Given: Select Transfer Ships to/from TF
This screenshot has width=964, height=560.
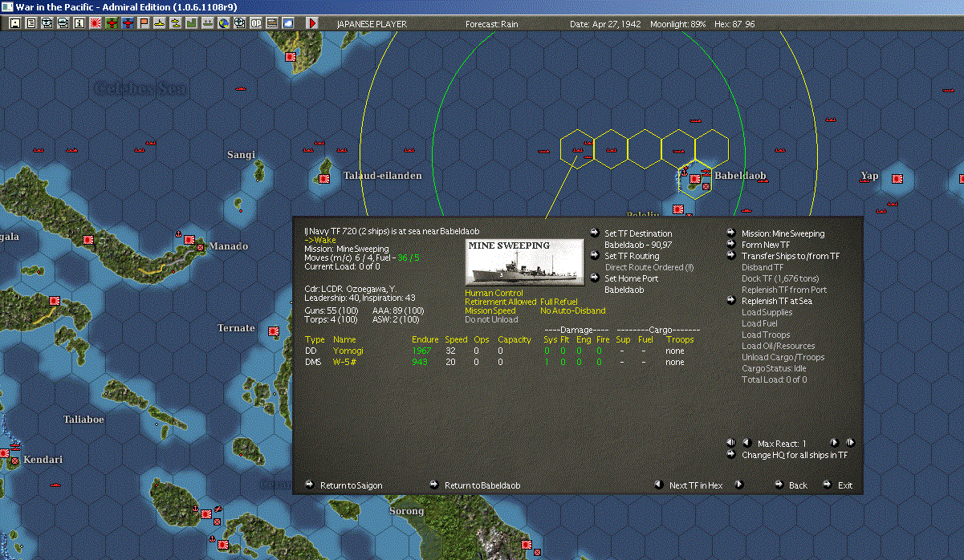Looking at the screenshot, I should 791,256.
